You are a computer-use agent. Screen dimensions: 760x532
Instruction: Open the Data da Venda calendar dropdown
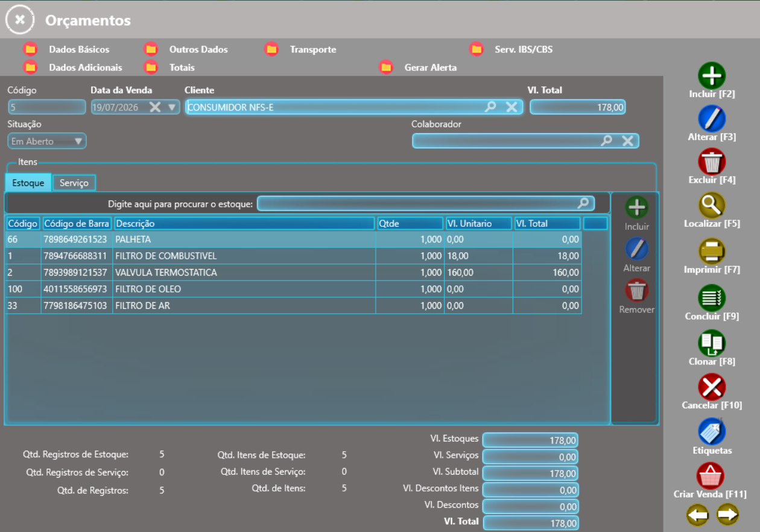[172, 107]
